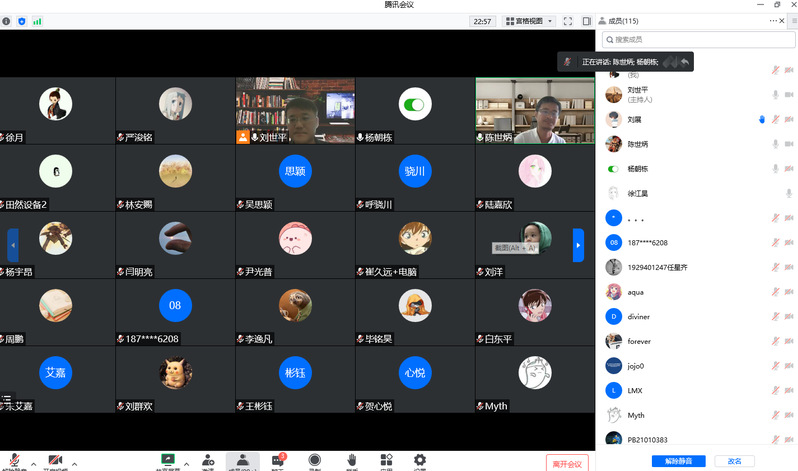Viewport: 798px width, 471px height.
Task: Click the meeting info icon at top-left
Action: pyautogui.click(x=6, y=20)
